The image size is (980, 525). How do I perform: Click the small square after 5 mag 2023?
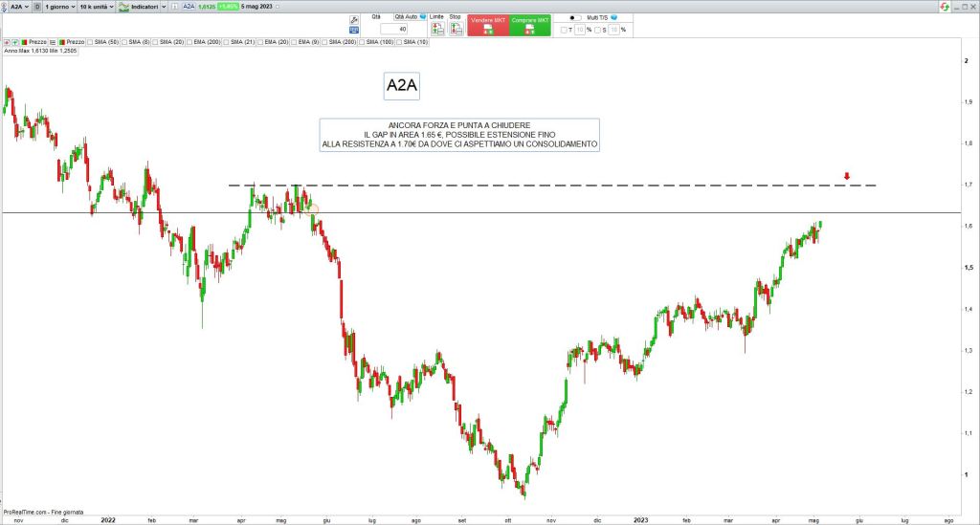pyautogui.click(x=278, y=7)
